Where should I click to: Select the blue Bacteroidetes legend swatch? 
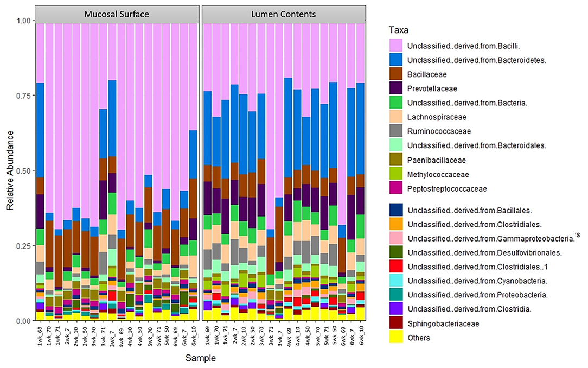click(395, 60)
